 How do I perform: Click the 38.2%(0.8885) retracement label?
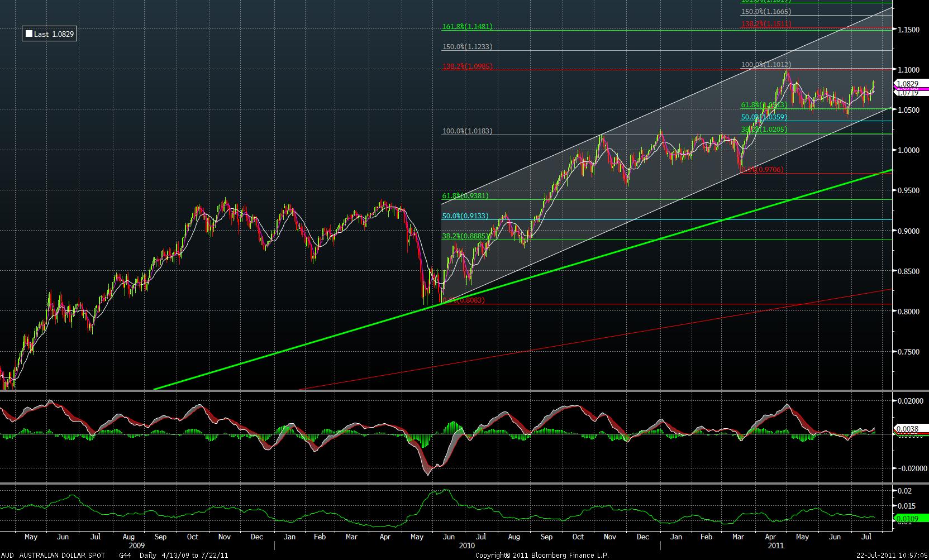point(465,236)
